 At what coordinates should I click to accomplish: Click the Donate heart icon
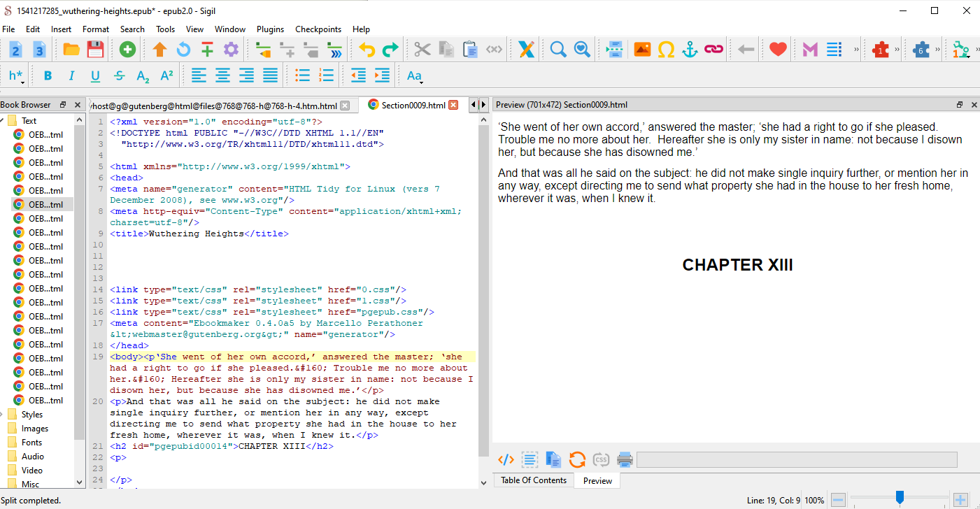pyautogui.click(x=778, y=49)
